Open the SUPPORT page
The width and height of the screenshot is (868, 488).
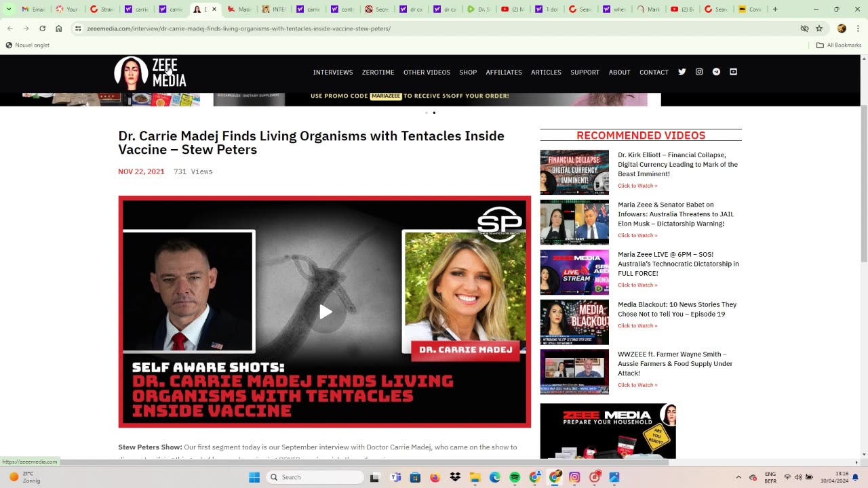[585, 73]
